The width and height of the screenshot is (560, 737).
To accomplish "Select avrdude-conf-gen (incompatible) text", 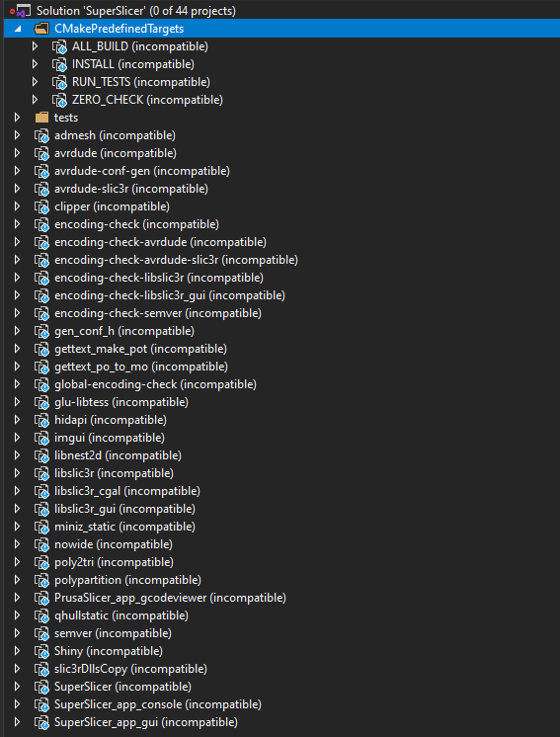I will click(x=142, y=171).
